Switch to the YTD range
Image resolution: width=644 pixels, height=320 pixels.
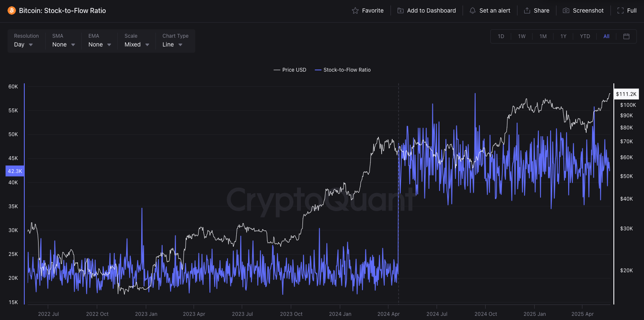tap(585, 36)
